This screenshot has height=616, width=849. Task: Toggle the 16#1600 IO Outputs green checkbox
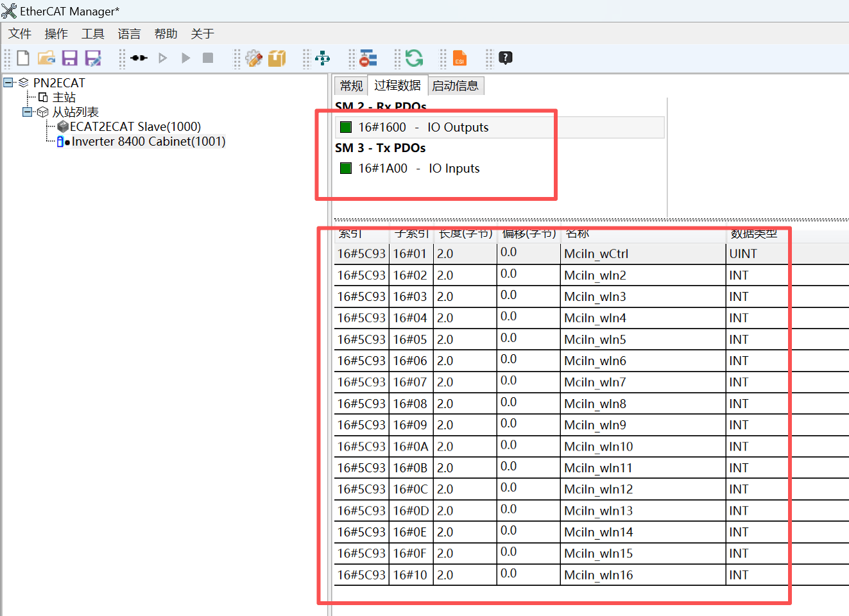pyautogui.click(x=346, y=127)
